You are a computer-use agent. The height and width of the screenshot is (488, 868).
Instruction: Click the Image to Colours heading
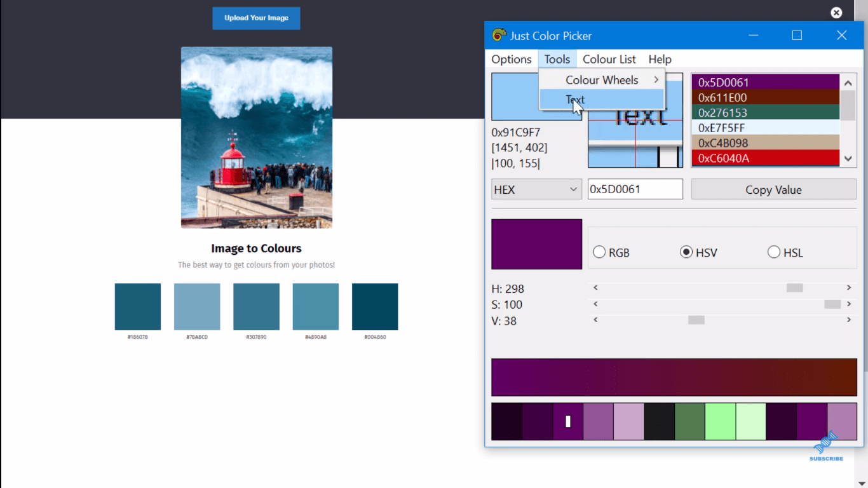click(256, 248)
